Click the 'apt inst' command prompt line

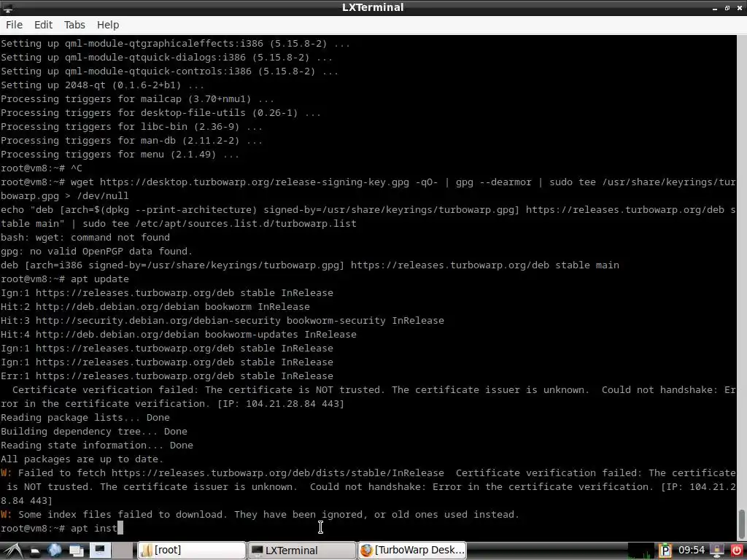[62, 528]
